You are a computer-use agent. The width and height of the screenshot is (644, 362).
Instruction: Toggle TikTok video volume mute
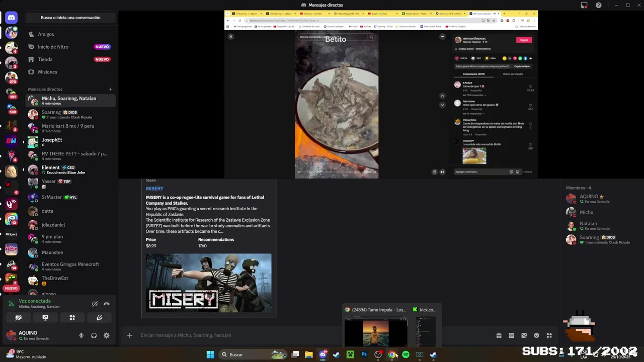(442, 172)
